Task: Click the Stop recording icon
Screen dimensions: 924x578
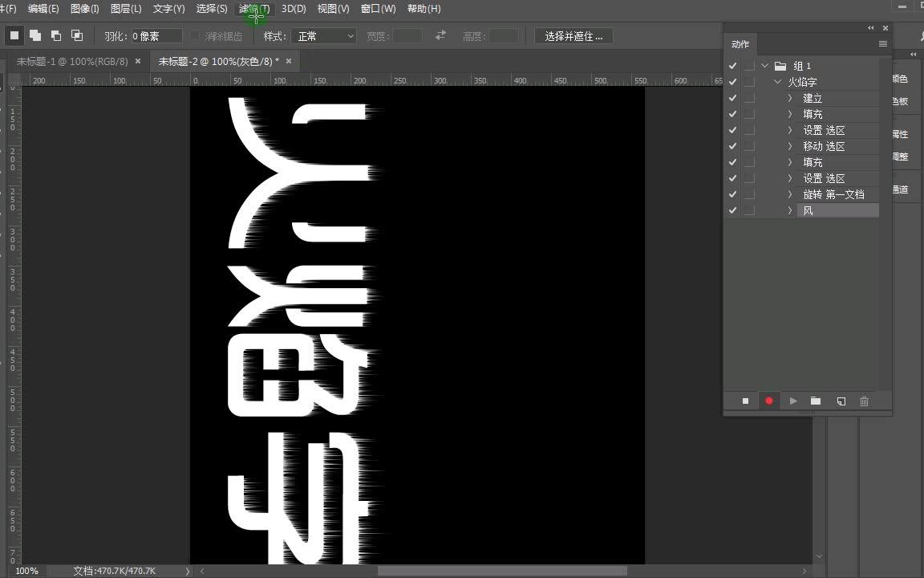Action: click(x=744, y=401)
